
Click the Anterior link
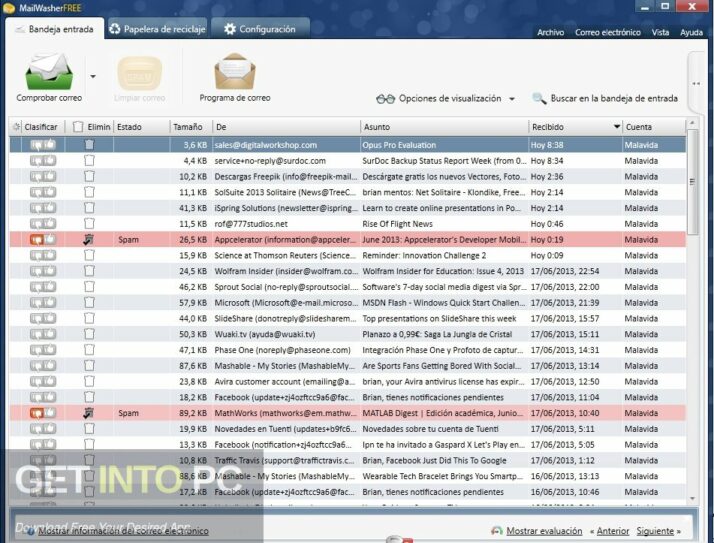coord(612,531)
